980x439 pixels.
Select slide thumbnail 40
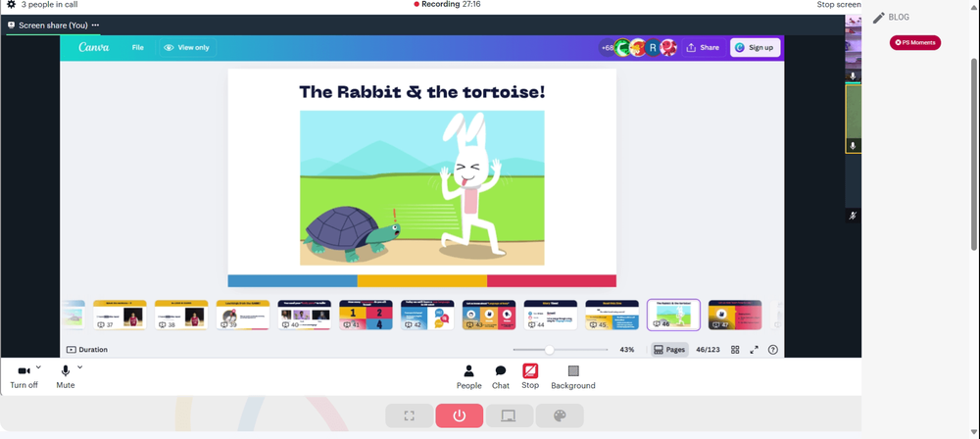[305, 315]
